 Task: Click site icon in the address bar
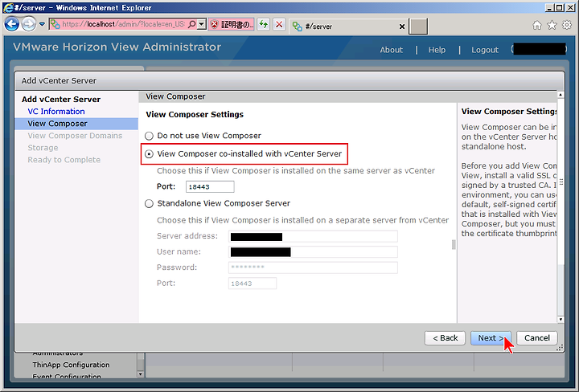pyautogui.click(x=55, y=24)
